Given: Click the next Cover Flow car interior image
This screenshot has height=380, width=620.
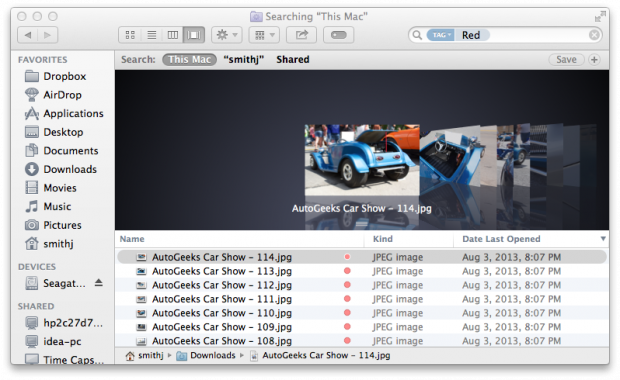Looking at the screenshot, I should tap(450, 155).
